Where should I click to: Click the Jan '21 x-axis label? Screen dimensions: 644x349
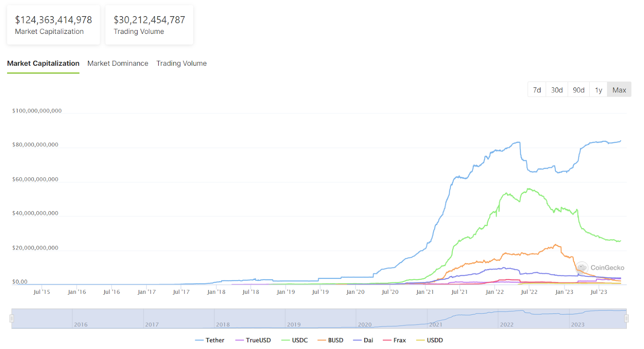(425, 292)
